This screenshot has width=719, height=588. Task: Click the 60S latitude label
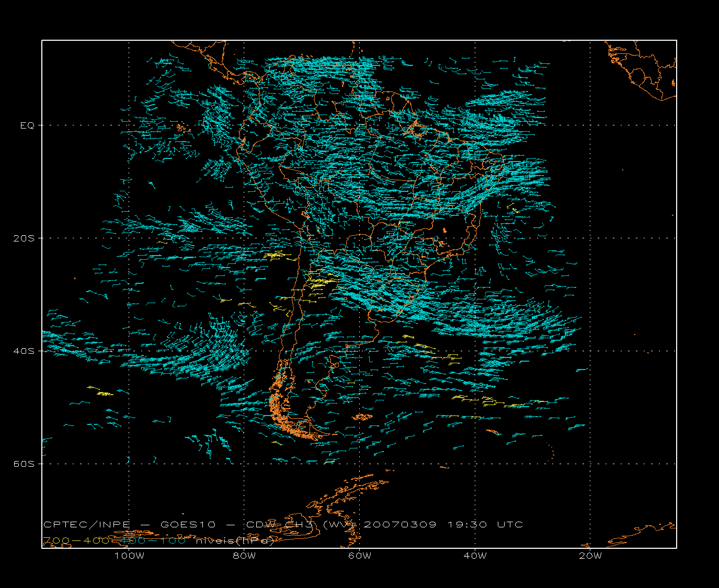(24, 464)
